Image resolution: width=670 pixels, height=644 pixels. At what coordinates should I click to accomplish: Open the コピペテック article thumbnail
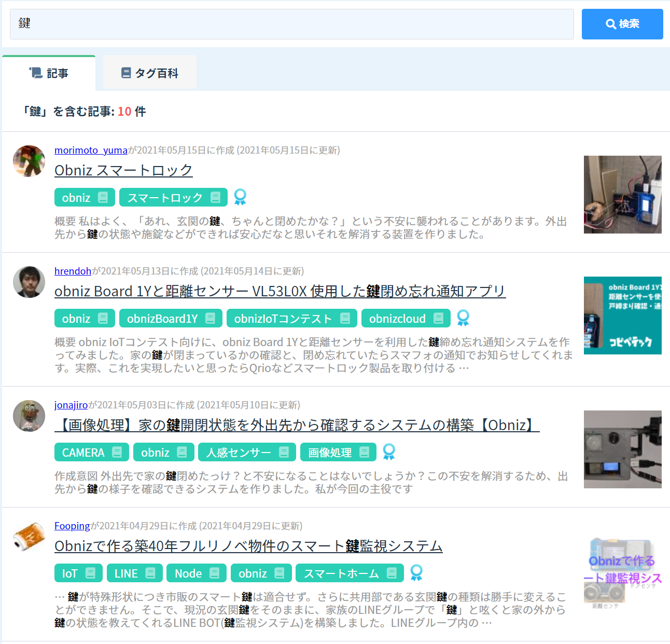tap(622, 316)
